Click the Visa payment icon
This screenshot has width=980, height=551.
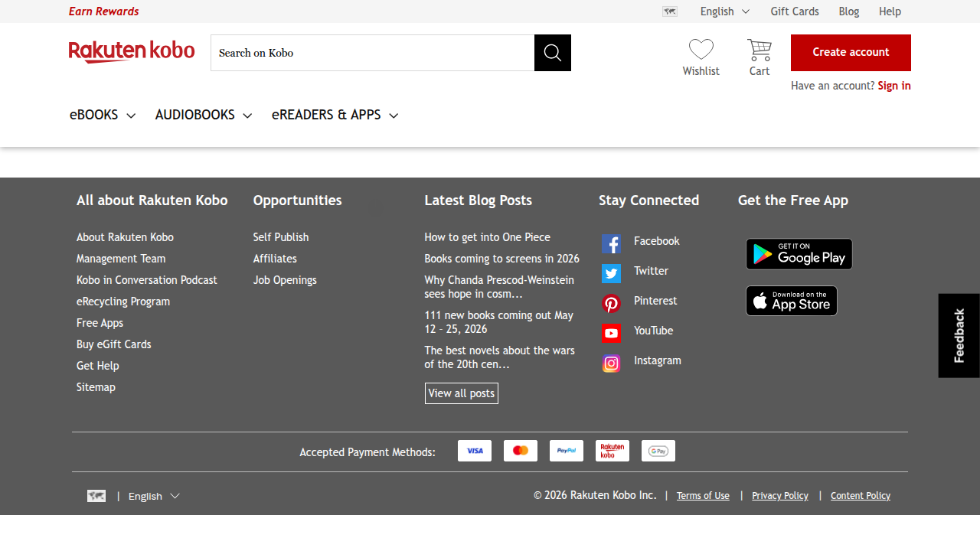coord(475,451)
